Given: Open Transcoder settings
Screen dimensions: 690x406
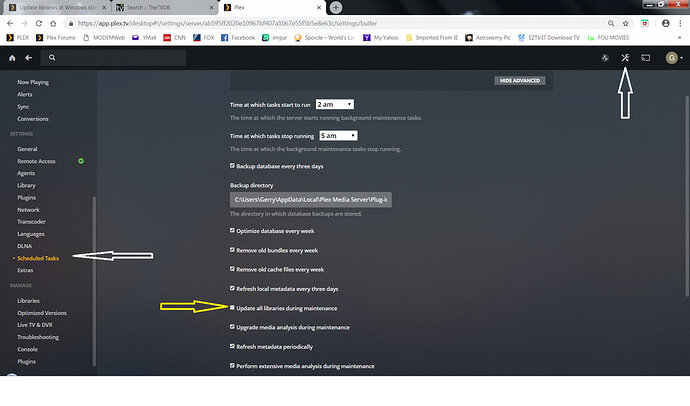Looking at the screenshot, I should (x=31, y=222).
